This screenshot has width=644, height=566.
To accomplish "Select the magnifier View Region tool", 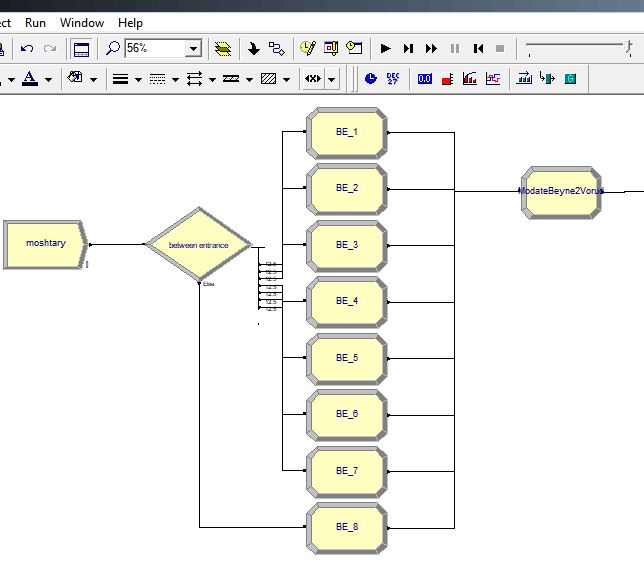I will point(113,48).
